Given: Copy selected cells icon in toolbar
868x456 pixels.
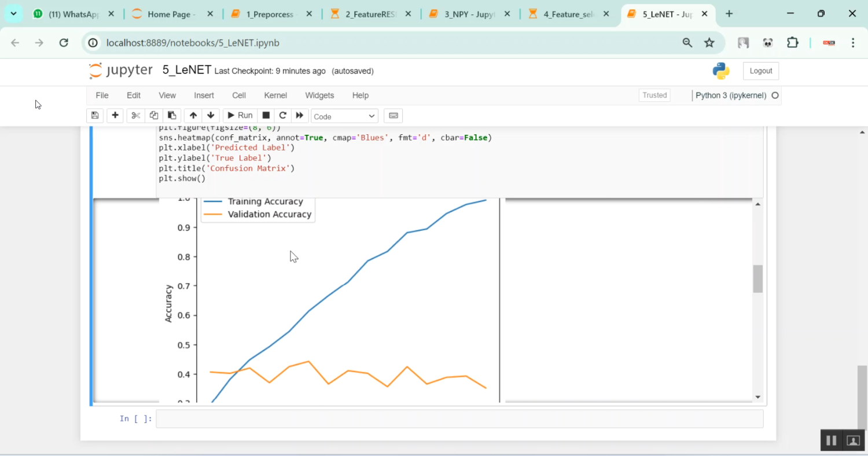Looking at the screenshot, I should (153, 116).
